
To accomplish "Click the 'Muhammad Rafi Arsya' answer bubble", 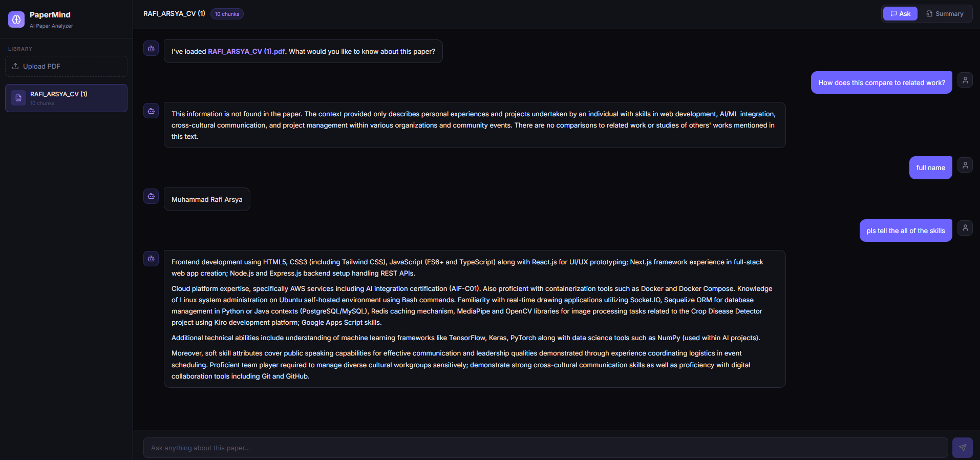I will pyautogui.click(x=207, y=199).
